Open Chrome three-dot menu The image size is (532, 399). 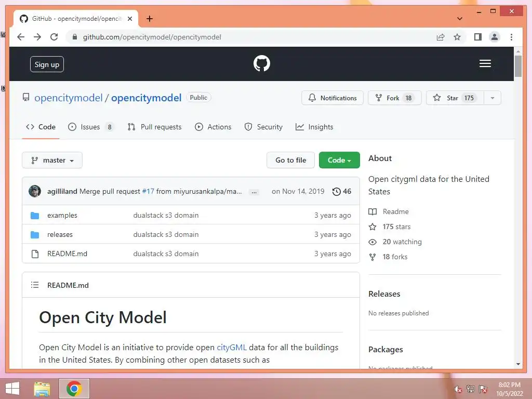(x=511, y=37)
